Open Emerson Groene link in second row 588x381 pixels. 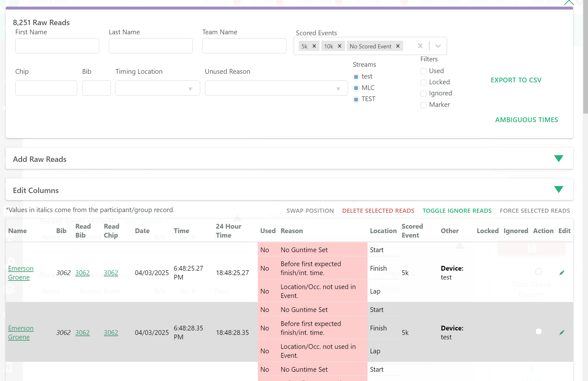pyautogui.click(x=21, y=333)
